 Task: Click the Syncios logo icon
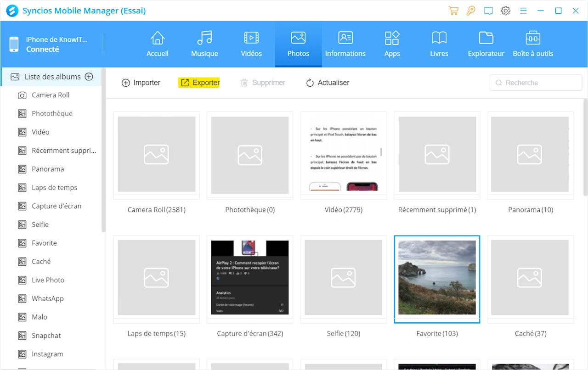[x=12, y=11]
